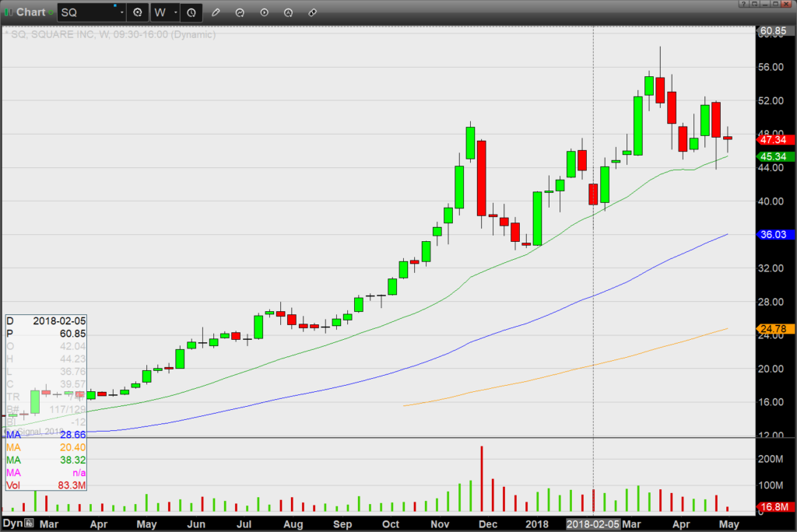Click the red 47.34 last price tag
Viewport: 797px width, 532px height.
[774, 140]
